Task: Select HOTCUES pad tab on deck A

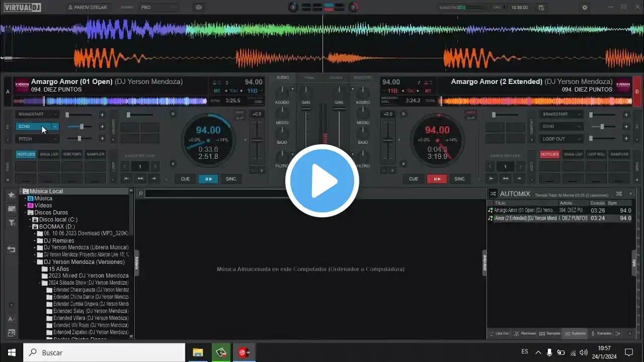Action: [26, 154]
